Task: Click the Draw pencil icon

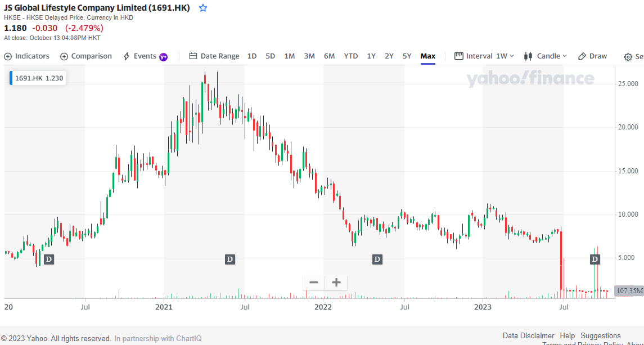Action: (x=582, y=56)
